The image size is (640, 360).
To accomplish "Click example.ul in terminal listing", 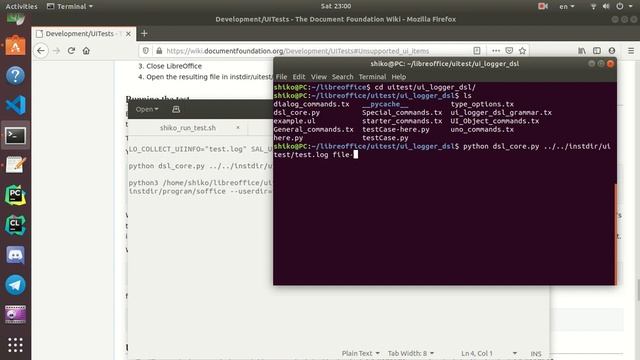I will click(294, 121).
